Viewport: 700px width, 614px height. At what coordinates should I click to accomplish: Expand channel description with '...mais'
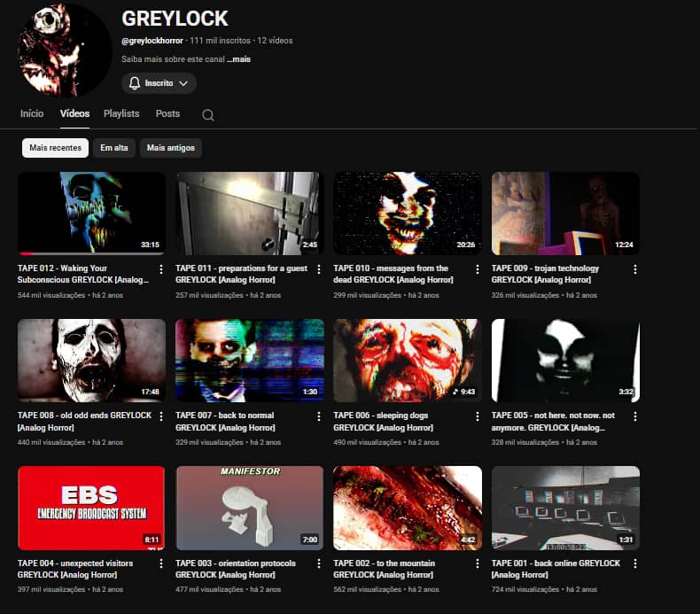238,59
